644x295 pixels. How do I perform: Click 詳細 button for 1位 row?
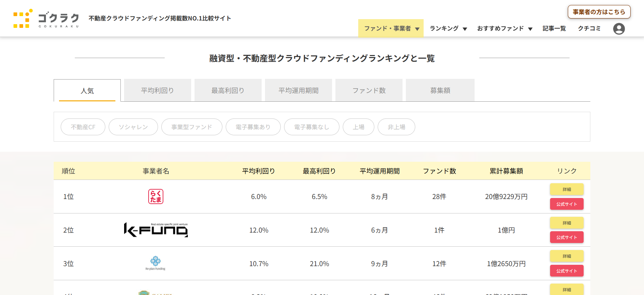567,189
